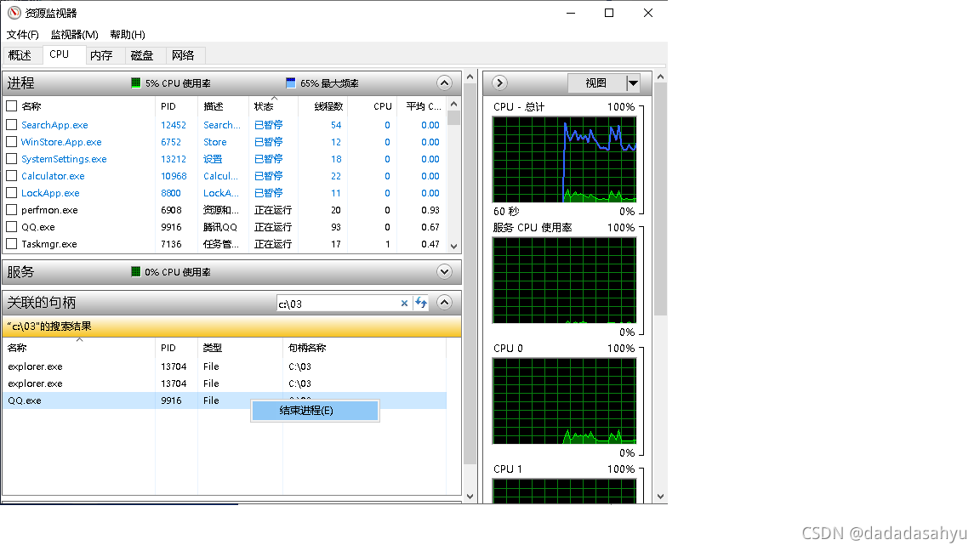Sort processes by 平均 C... column header
Screen dimensions: 980x551
[421, 106]
